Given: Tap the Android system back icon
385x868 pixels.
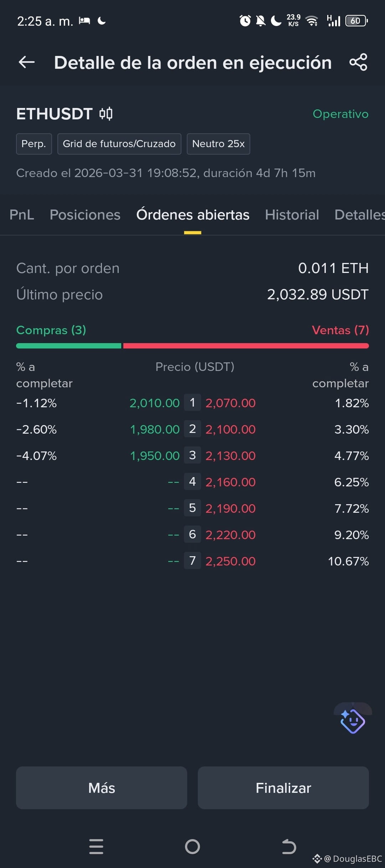Looking at the screenshot, I should (289, 847).
